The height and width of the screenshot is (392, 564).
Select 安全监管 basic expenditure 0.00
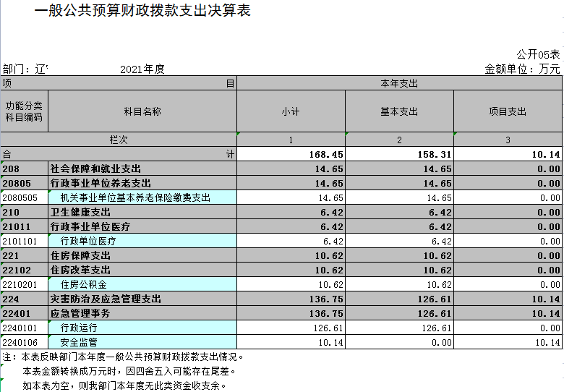point(399,342)
